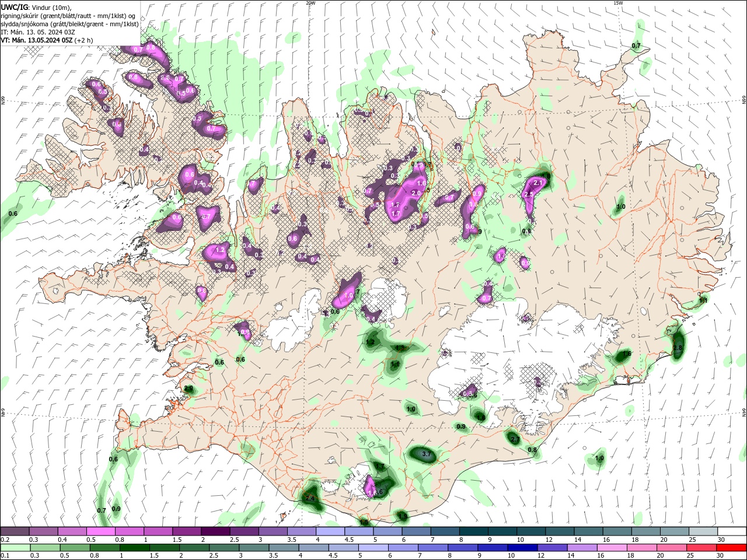Click the white swatch ending the upper legend row
747x560 pixels.
pyautogui.click(x=732, y=531)
